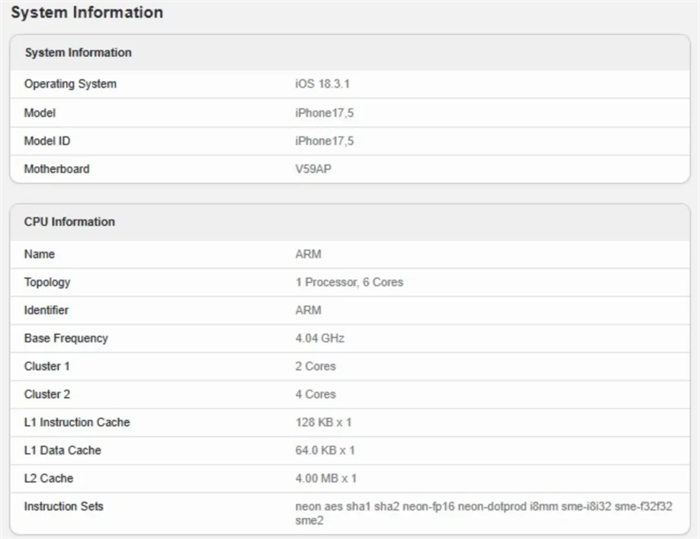Click the L1 Instruction Cache label

77,422
